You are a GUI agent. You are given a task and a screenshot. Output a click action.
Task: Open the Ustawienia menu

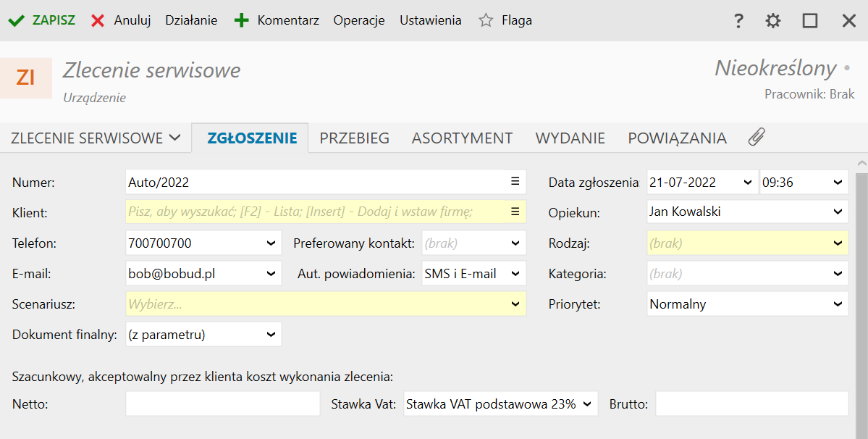[430, 21]
